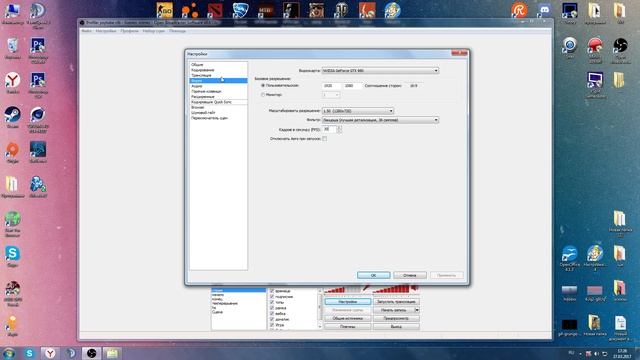640x360 pixels.
Task: Open the Steam desktop shortcut
Action: (x=13, y=115)
